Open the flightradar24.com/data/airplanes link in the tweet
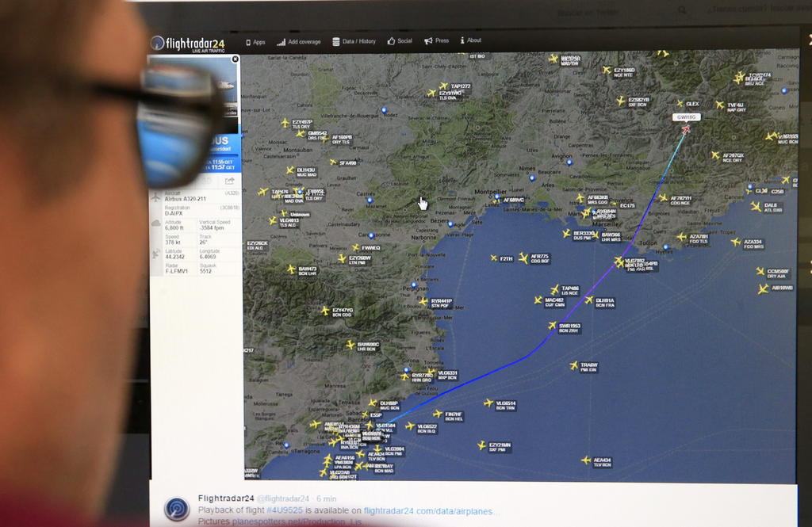The height and width of the screenshot is (527, 812). (427, 511)
